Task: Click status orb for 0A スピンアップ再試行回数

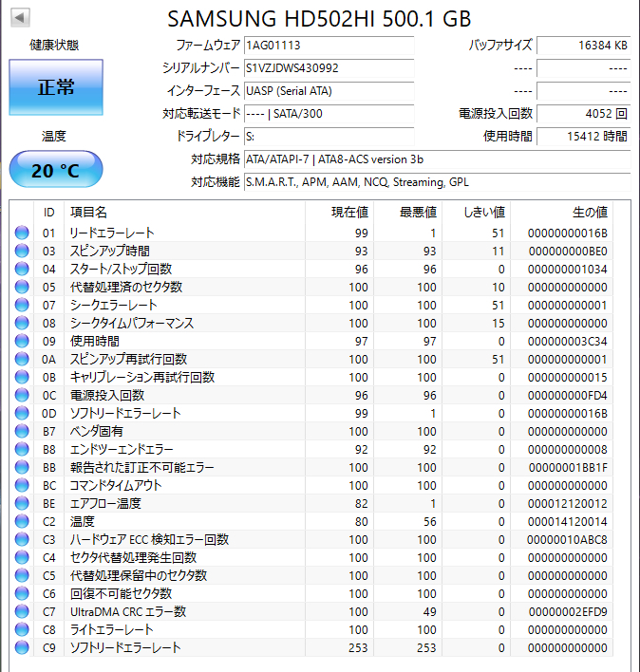Action: 22,359
